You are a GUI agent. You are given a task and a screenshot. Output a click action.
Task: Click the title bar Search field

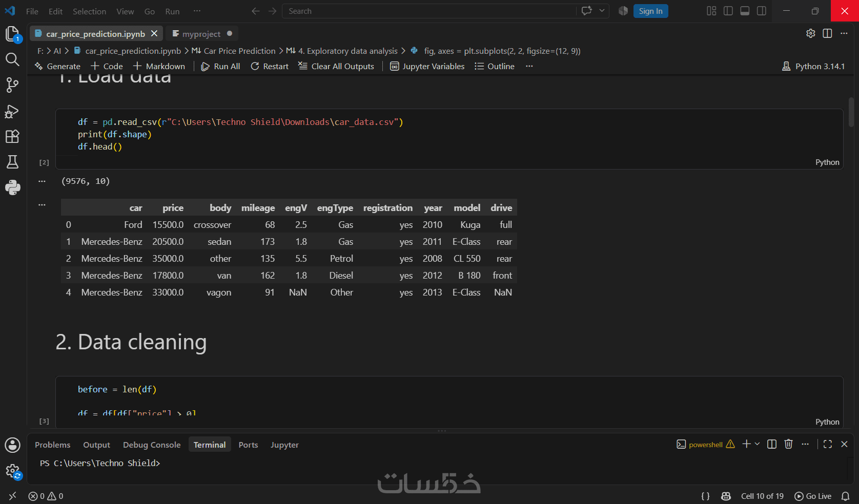[429, 11]
